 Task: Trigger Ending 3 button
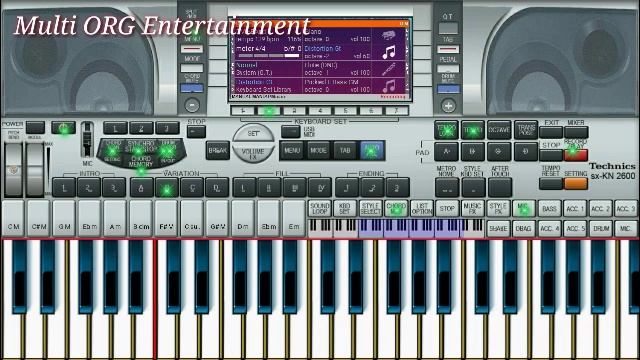pyautogui.click(x=398, y=188)
